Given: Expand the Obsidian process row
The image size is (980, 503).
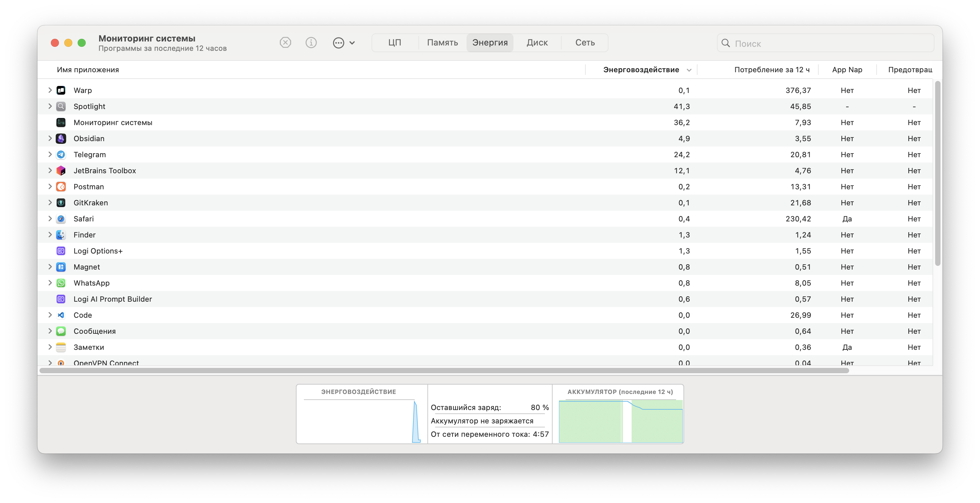Looking at the screenshot, I should [x=50, y=138].
